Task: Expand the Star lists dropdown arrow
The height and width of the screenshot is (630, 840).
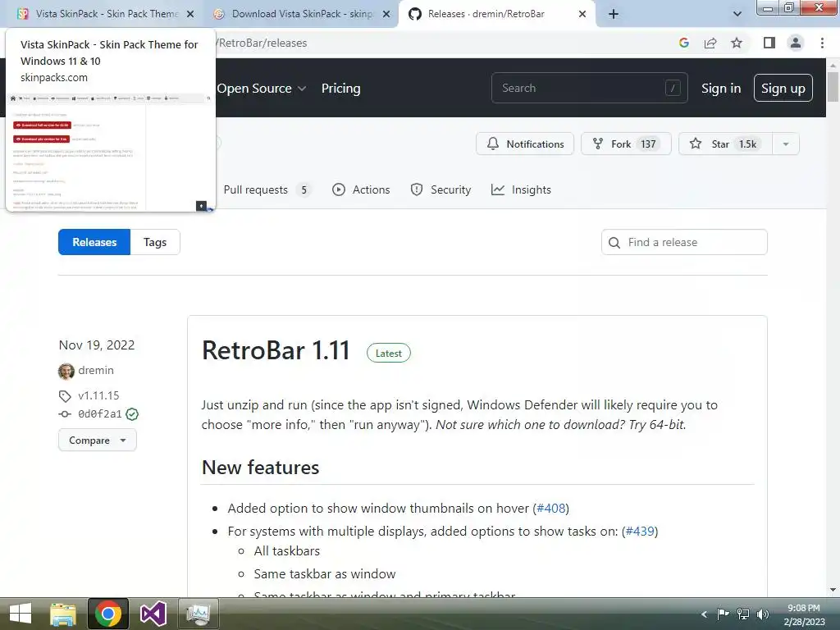Action: click(x=786, y=144)
